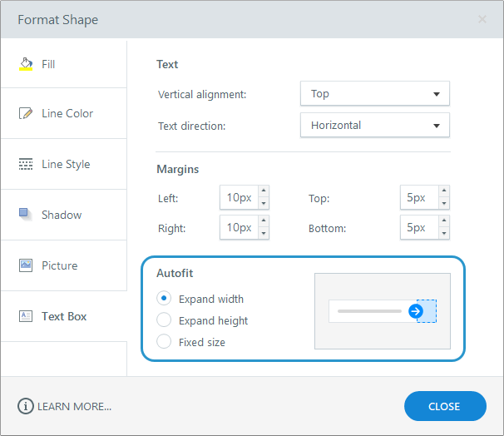The width and height of the screenshot is (504, 436).
Task: Select the Fixed size radio button
Action: (x=164, y=341)
